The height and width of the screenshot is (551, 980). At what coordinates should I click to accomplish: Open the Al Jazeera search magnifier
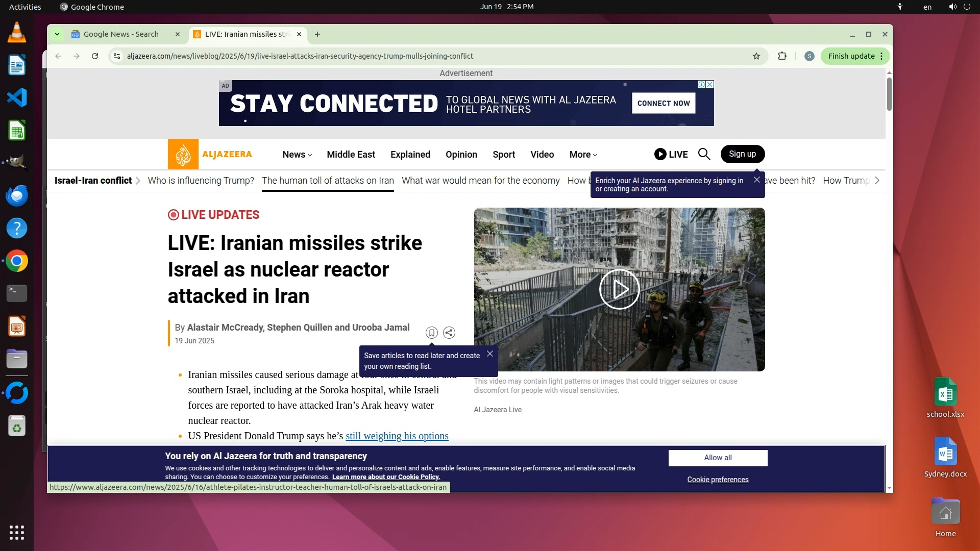click(x=704, y=154)
